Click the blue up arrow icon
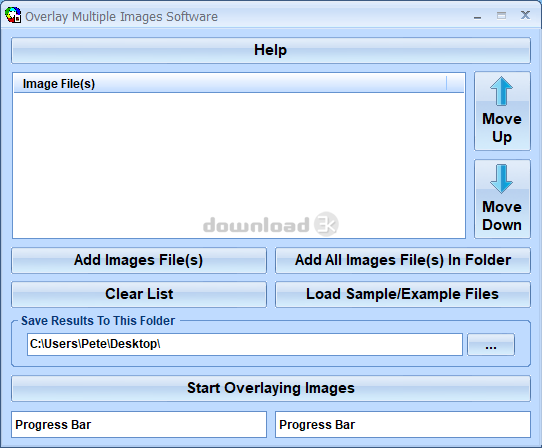This screenshot has width=542, height=448. pos(501,91)
